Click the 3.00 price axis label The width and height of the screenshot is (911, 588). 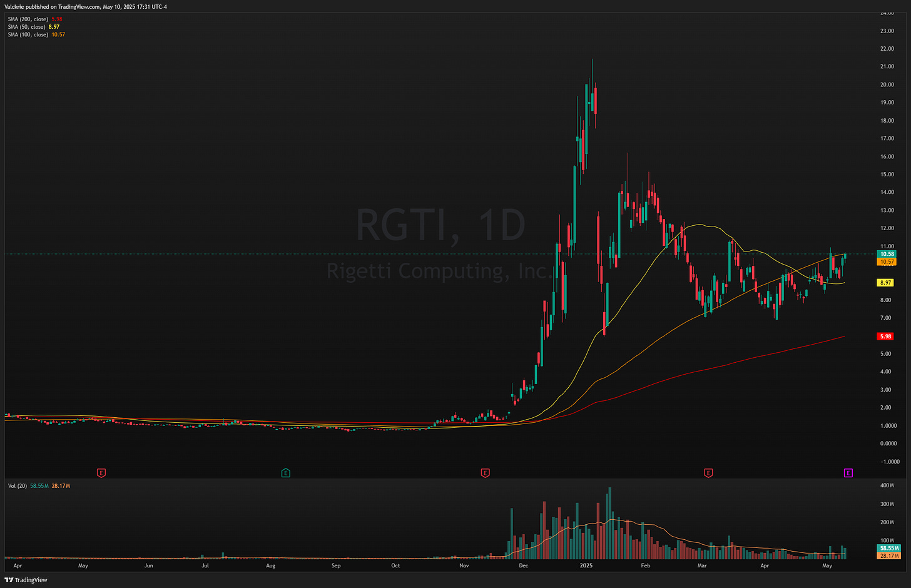885,390
